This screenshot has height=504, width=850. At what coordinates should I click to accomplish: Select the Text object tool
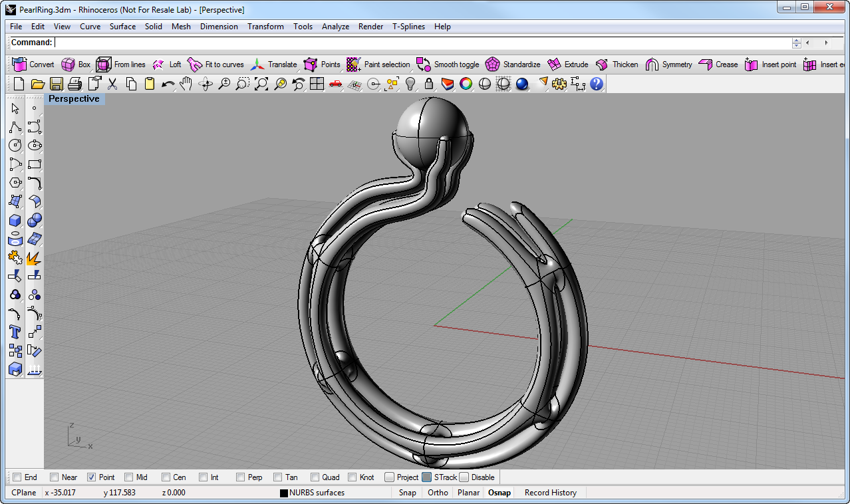click(15, 332)
